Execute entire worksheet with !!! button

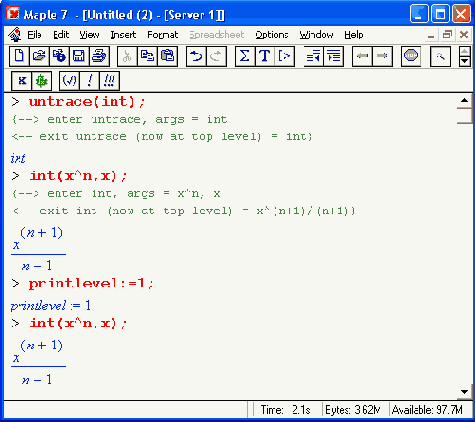pyautogui.click(x=109, y=81)
